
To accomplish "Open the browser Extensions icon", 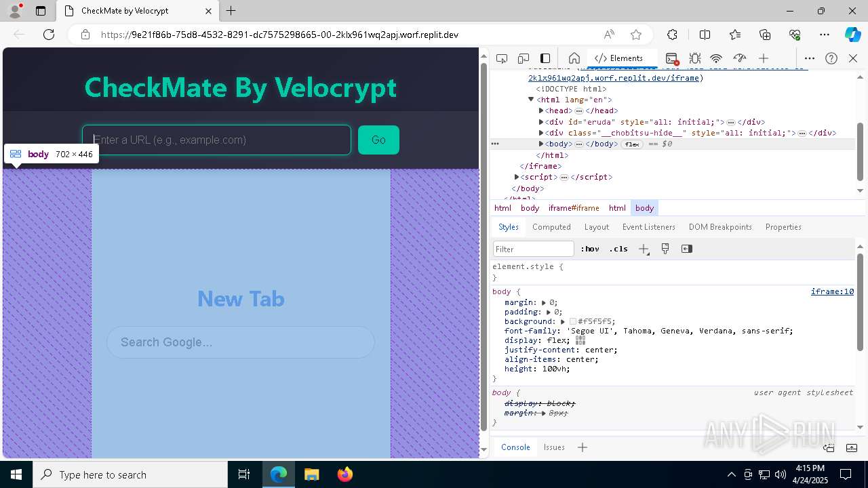I will pos(672,35).
